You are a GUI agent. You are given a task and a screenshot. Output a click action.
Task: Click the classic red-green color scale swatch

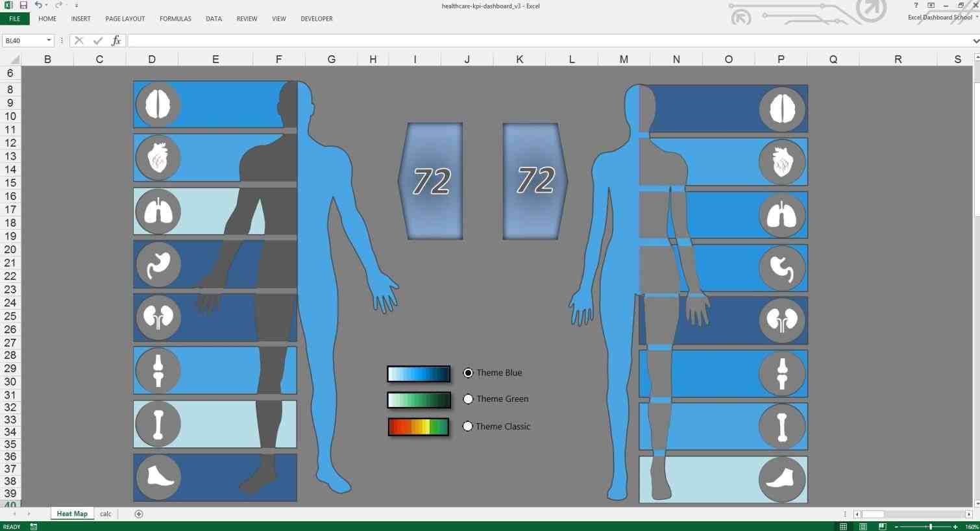418,426
